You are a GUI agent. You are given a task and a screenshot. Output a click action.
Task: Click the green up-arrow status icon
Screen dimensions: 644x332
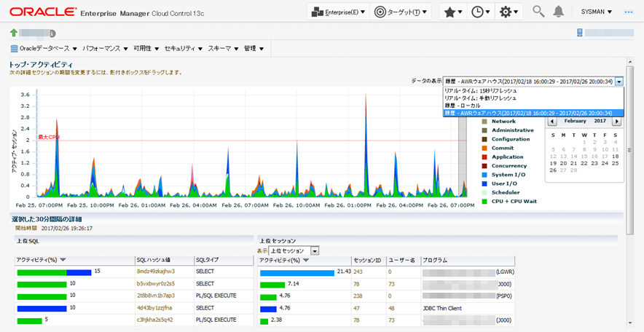click(x=14, y=33)
